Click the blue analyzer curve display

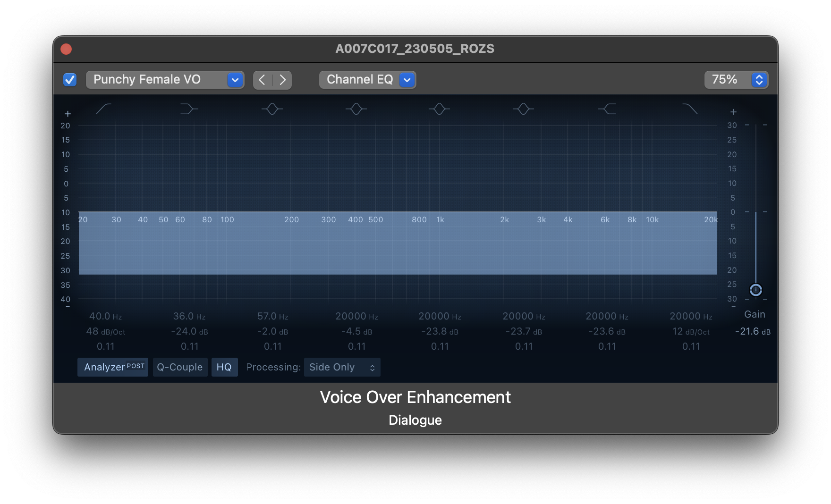398,243
